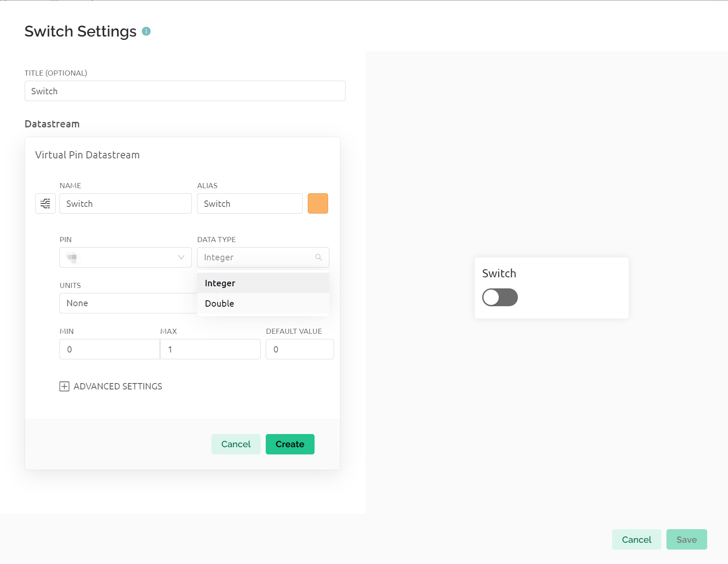Click the Max value field
This screenshot has height=564, width=728.
210,349
